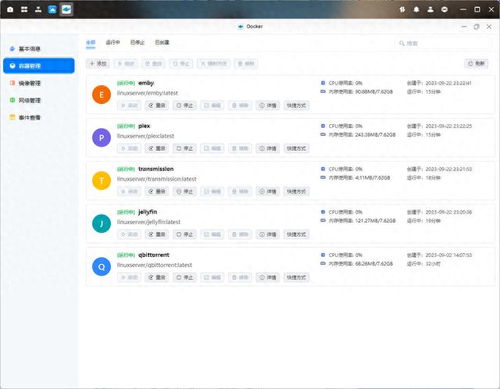The height and width of the screenshot is (389, 500).
Task: Go to 基本信息 in the sidebar
Action: coord(39,49)
